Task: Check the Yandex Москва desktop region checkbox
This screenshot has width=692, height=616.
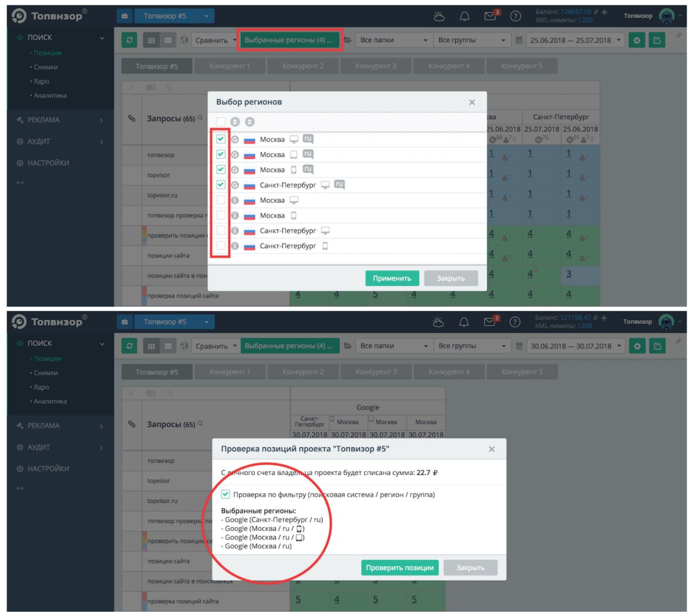Action: 221,200
